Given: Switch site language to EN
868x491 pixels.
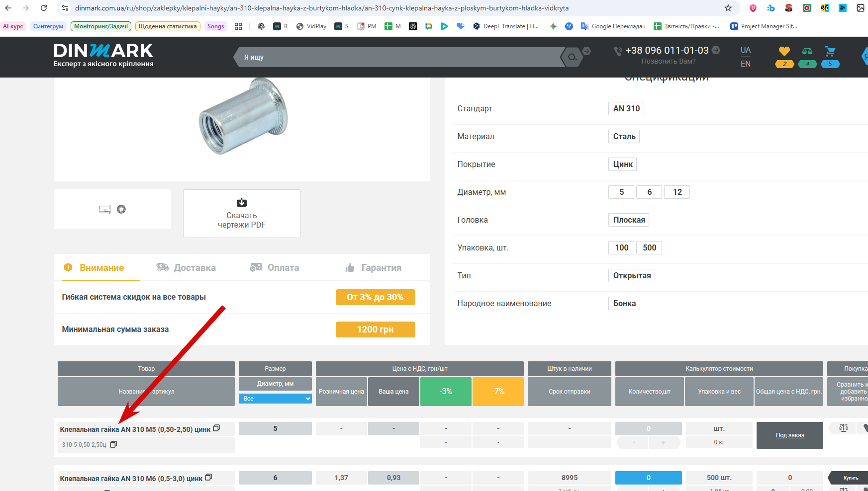Looking at the screenshot, I should click(x=746, y=64).
